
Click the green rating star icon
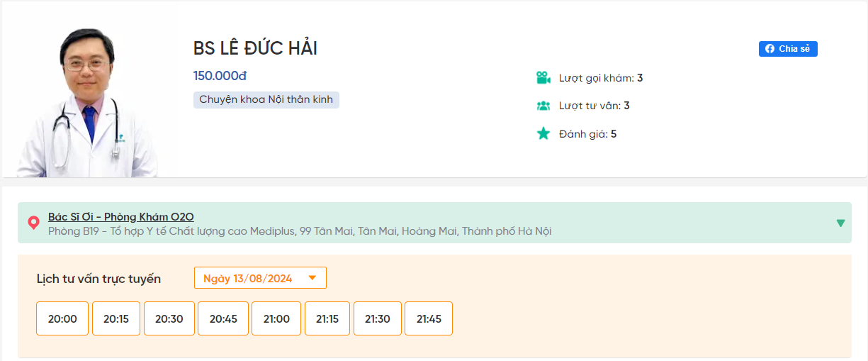(543, 133)
